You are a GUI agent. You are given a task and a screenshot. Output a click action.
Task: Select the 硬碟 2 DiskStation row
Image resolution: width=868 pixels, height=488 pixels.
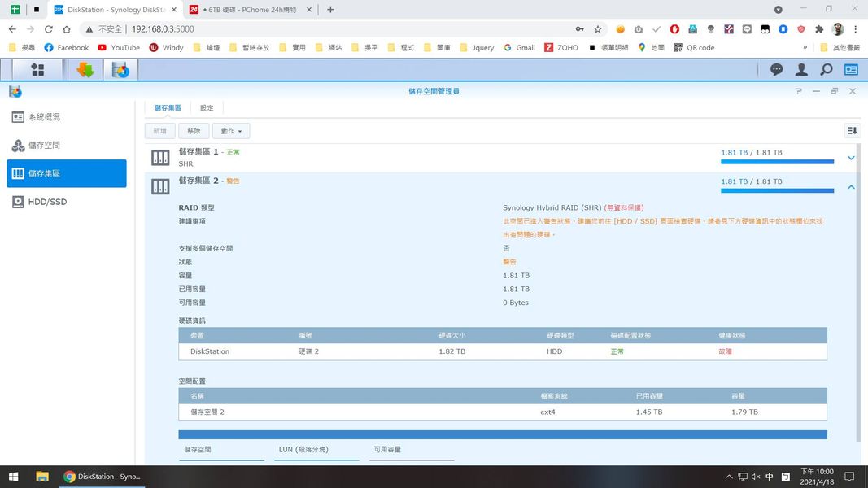502,351
